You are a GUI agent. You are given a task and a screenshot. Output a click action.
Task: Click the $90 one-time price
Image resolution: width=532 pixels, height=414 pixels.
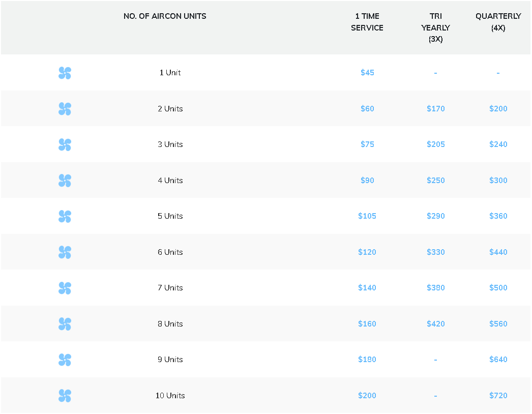367,180
